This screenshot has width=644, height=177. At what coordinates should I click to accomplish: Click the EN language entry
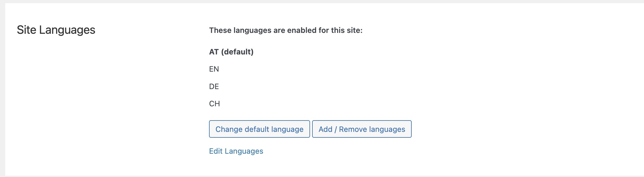point(214,69)
